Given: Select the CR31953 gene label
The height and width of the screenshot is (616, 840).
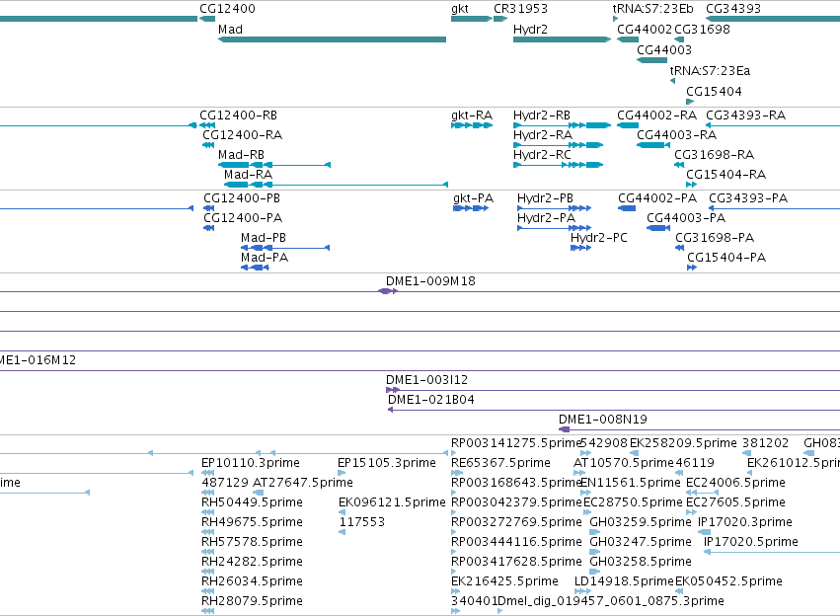Looking at the screenshot, I should pos(521,9).
